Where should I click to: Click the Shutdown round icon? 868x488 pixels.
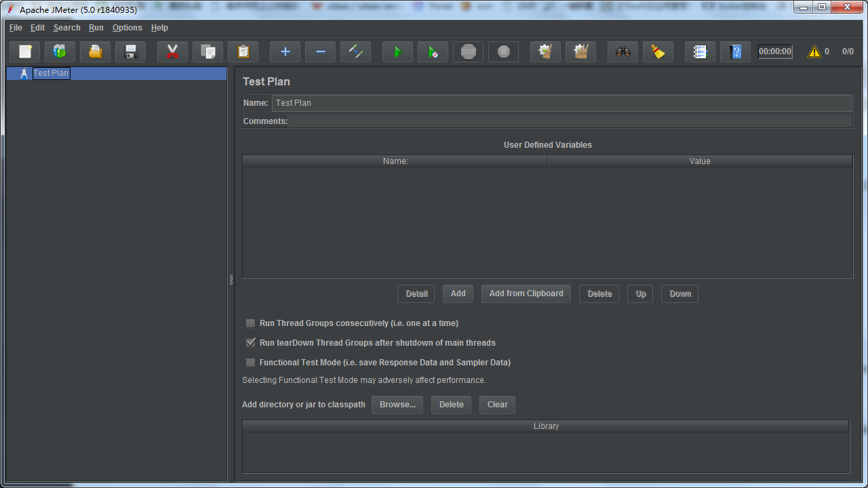pos(504,52)
